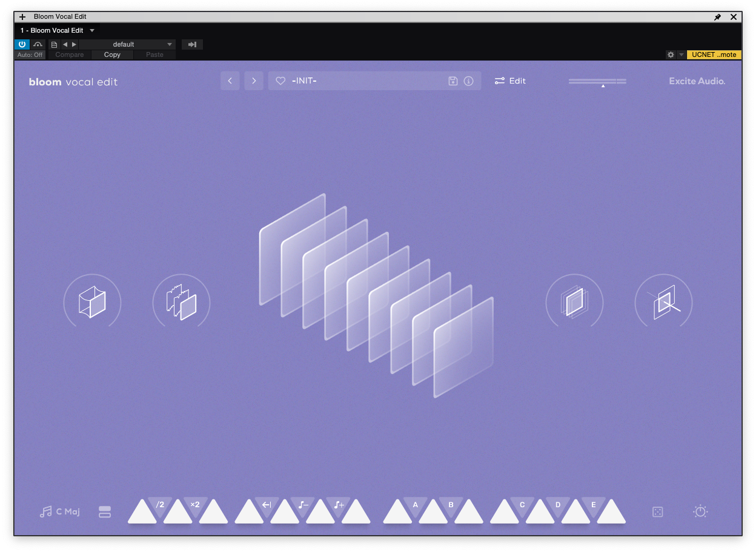This screenshot has width=756, height=552.
Task: Adjust the output level slider at top
Action: pos(597,81)
